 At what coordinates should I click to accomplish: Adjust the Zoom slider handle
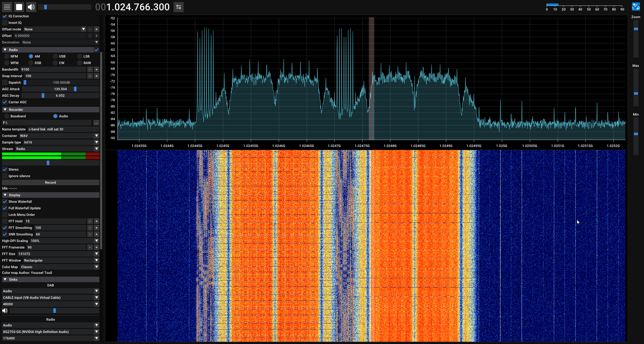[x=636, y=29]
